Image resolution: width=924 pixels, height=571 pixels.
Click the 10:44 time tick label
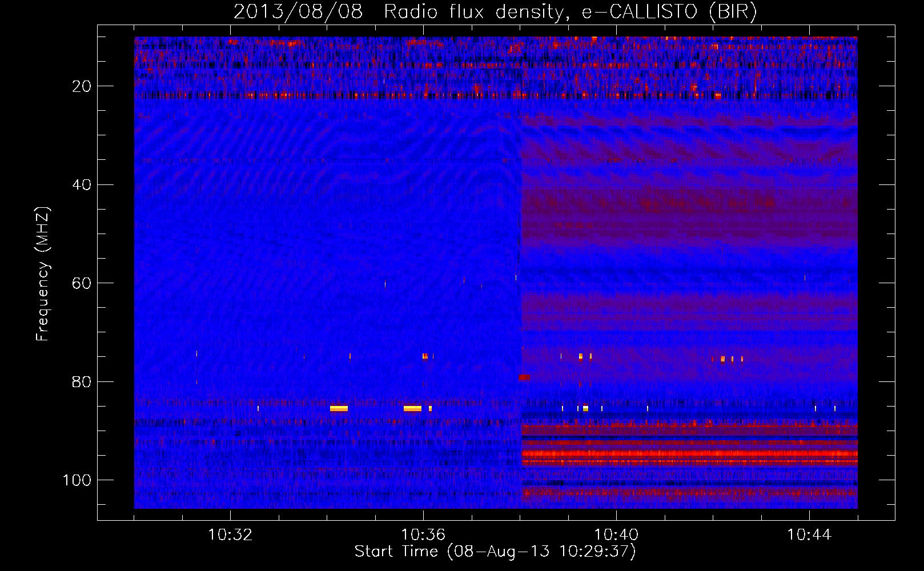pos(809,535)
